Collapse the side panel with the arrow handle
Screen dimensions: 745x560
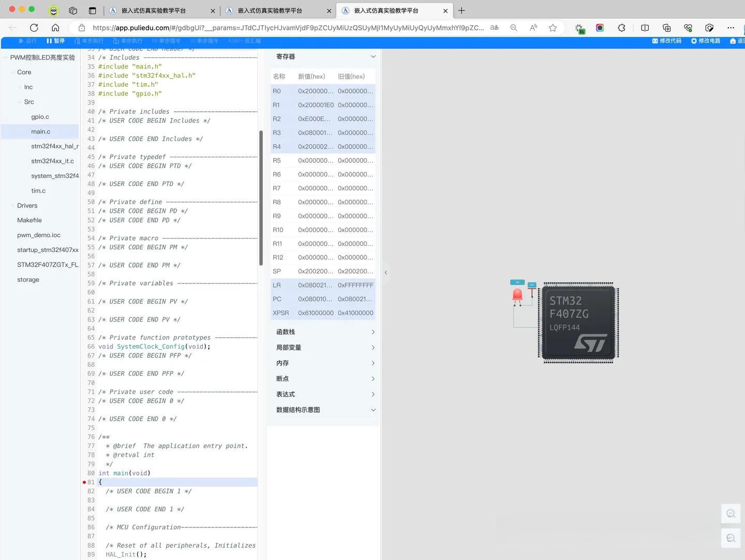pyautogui.click(x=385, y=272)
